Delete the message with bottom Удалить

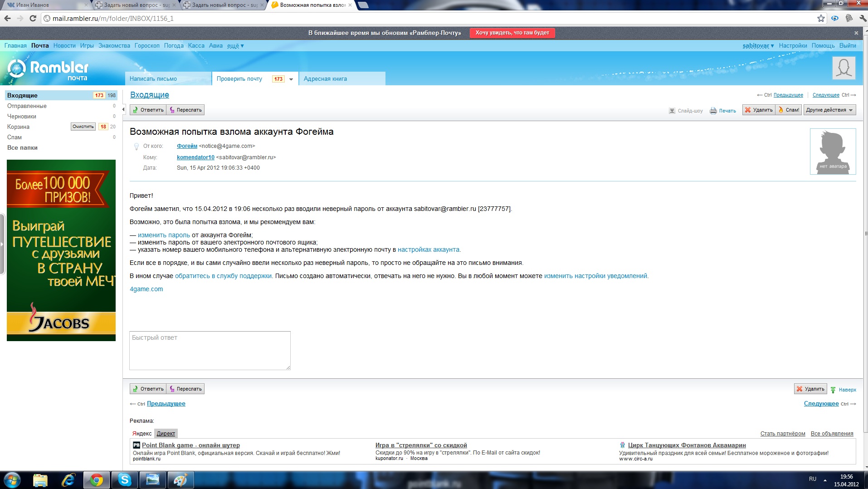(x=810, y=389)
